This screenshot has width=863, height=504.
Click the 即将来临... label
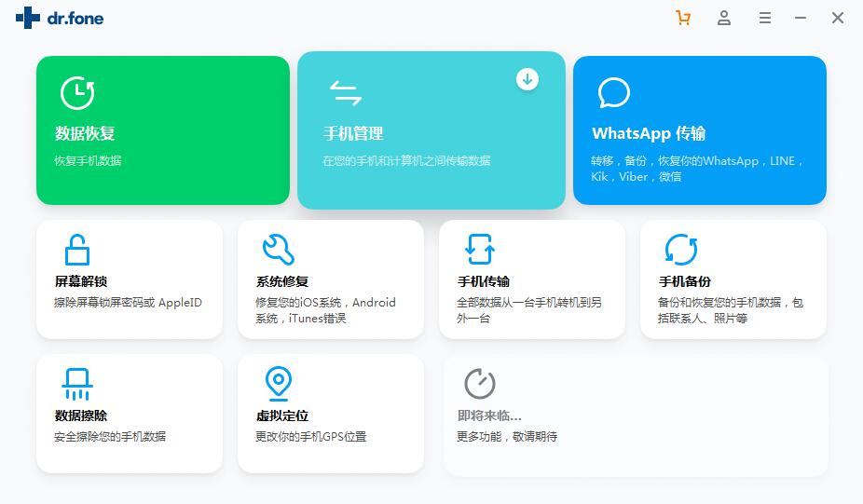(489, 415)
